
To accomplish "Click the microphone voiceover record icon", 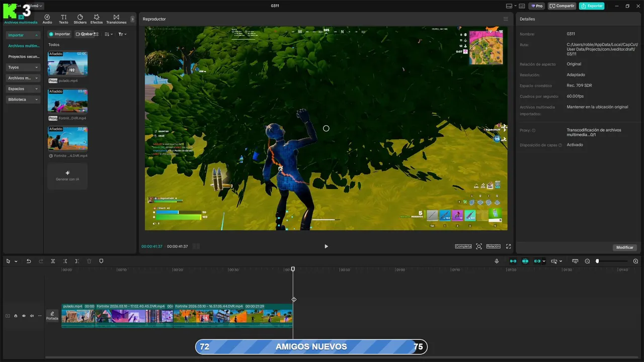I will 497,261.
